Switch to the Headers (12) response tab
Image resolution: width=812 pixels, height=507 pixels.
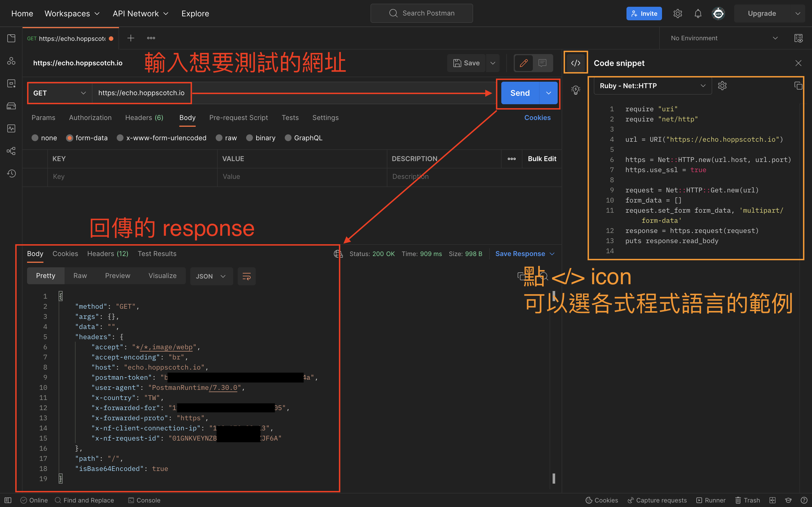pos(107,253)
